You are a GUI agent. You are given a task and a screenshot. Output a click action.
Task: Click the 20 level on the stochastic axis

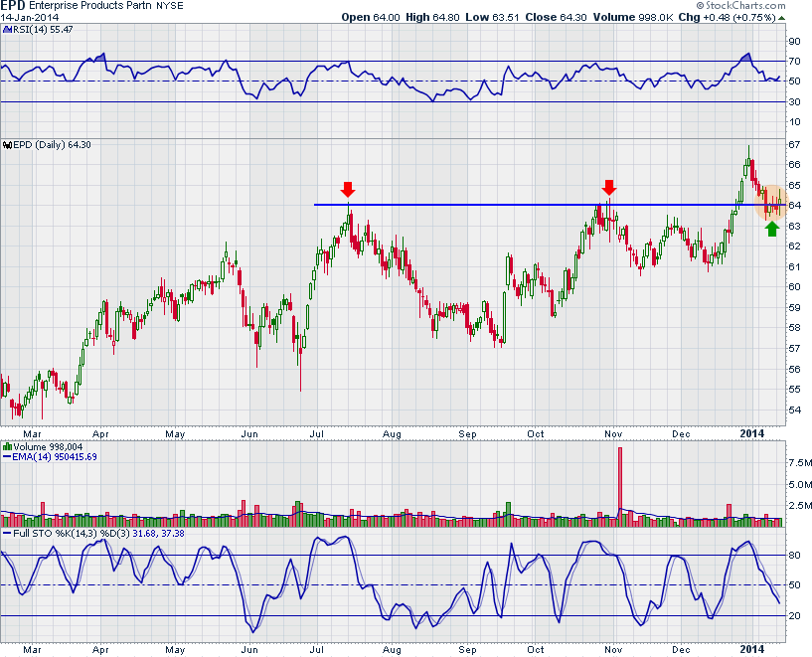[x=794, y=616]
